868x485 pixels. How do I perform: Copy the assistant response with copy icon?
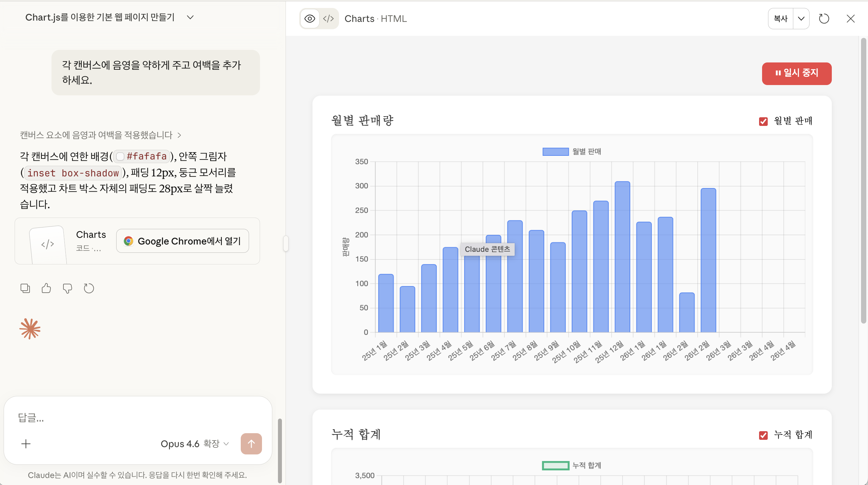(x=25, y=288)
